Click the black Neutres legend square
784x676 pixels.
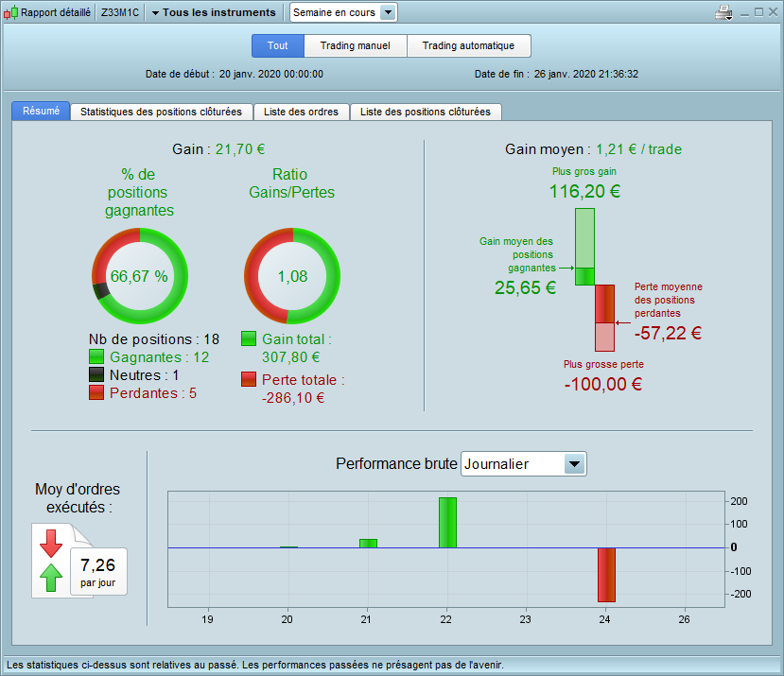point(96,375)
